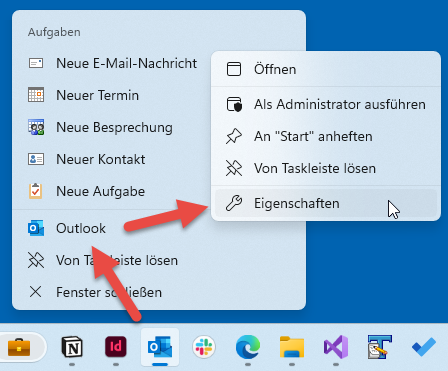Screen dimensions: 448x371
Task: Open the text editor T icon in taskbar
Action: (380, 347)
